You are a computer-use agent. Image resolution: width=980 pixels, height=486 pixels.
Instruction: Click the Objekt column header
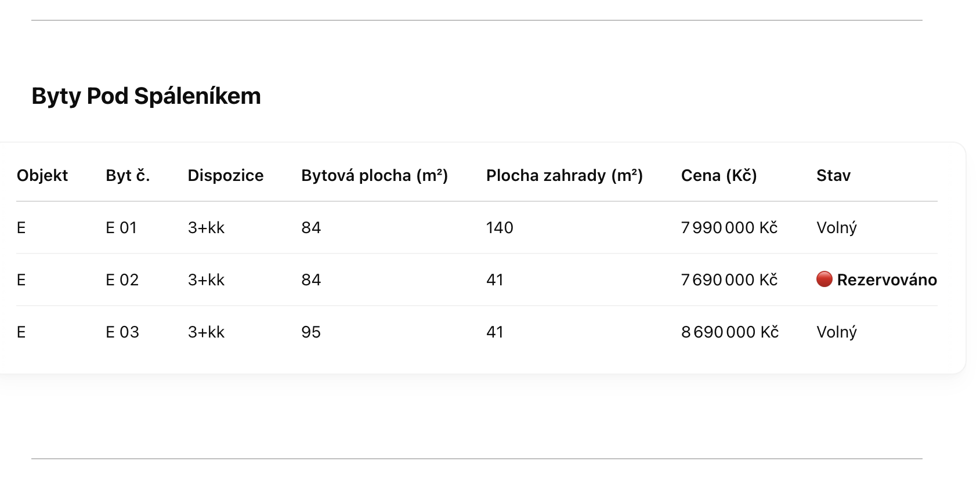(x=42, y=175)
